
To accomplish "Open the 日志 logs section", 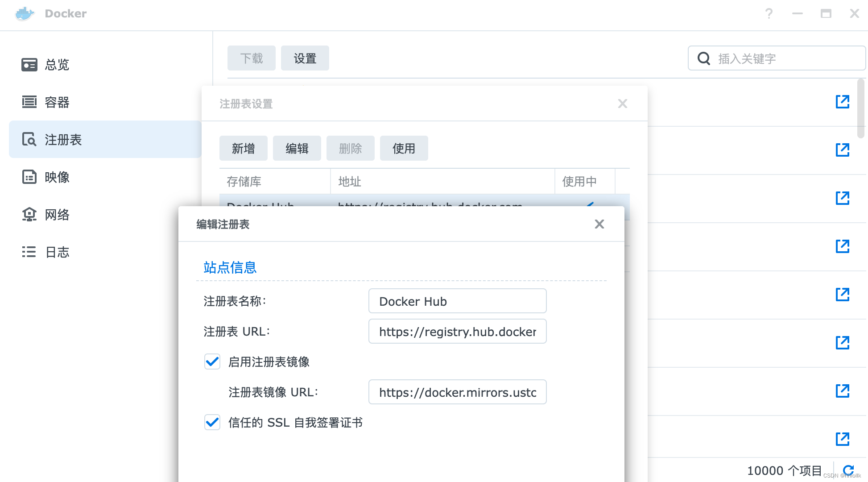I will tap(57, 252).
